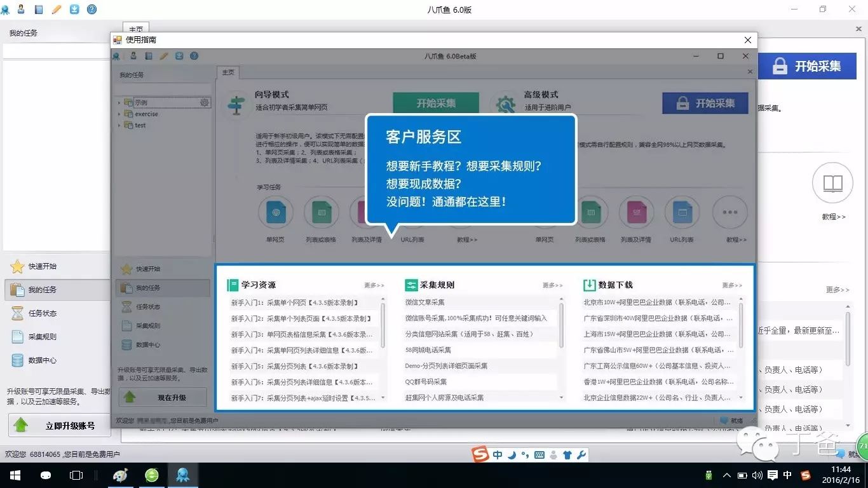Click 采集规则 list scroll-down arrow
The image size is (868, 488).
tap(562, 397)
